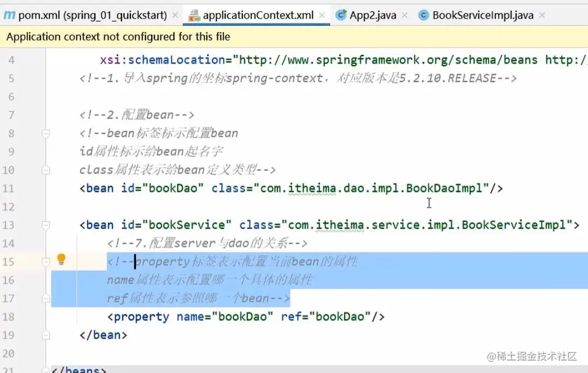
Task: Click the yellow light bulb intention icon
Action: tap(61, 259)
